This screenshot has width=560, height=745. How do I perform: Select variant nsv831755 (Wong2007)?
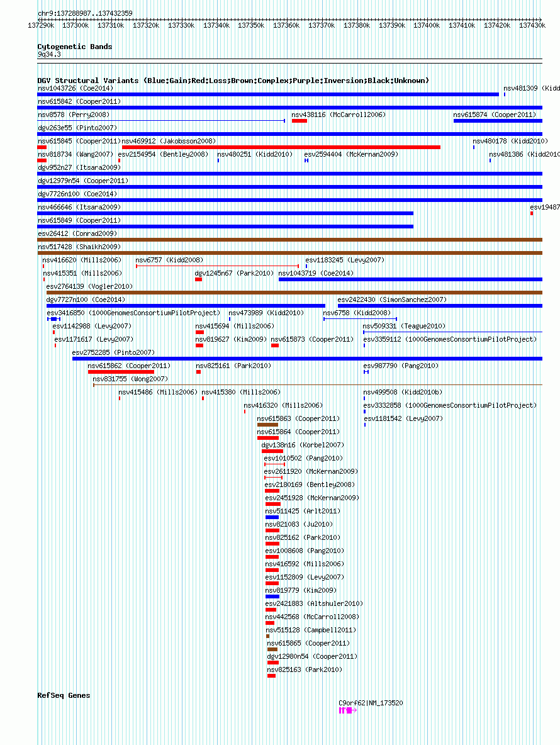[x=130, y=379]
